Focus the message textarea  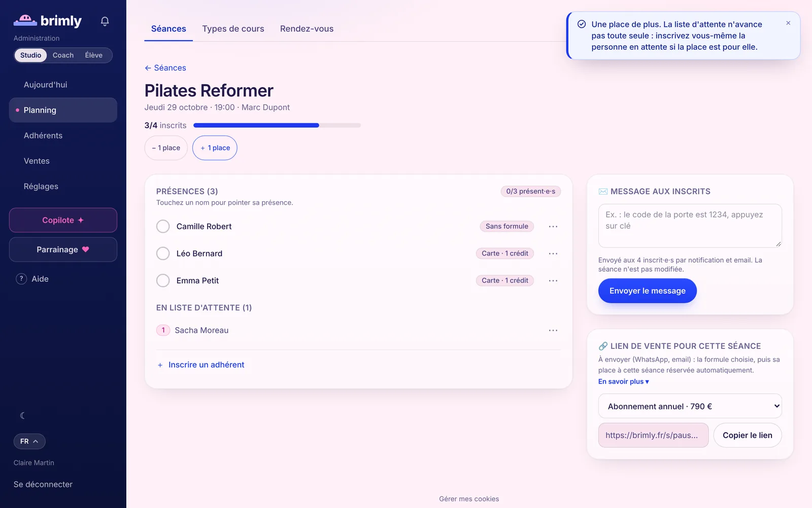(690, 226)
